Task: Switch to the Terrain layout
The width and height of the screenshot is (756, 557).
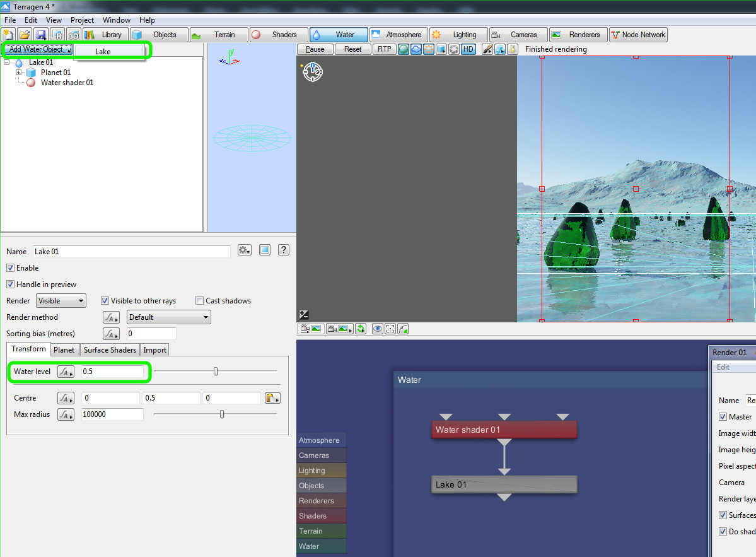Action: (219, 35)
